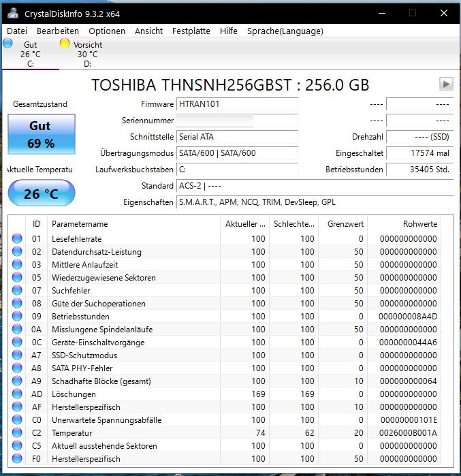Click raw value 0000000044A6 of Geräte-Einschaltvorgänge
Viewport: 461px width, 476px height.
coord(408,343)
